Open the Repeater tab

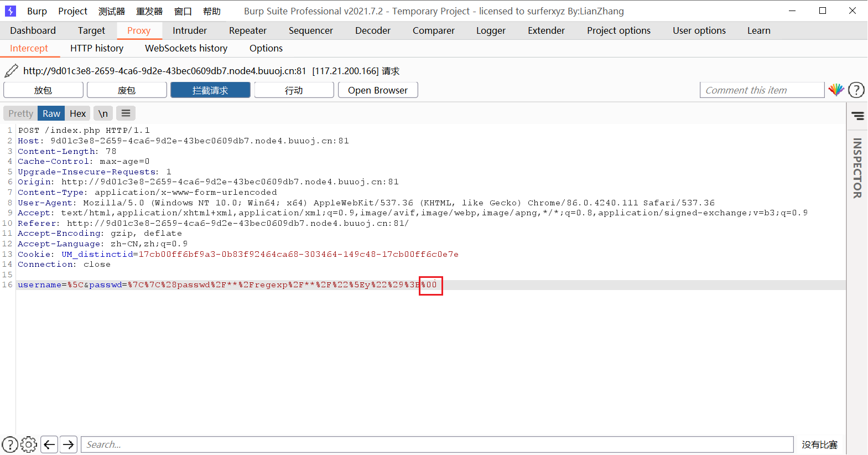[248, 30]
